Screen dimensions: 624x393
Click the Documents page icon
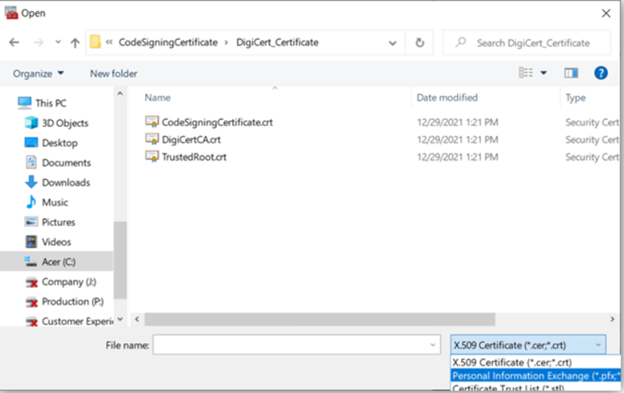point(31,162)
